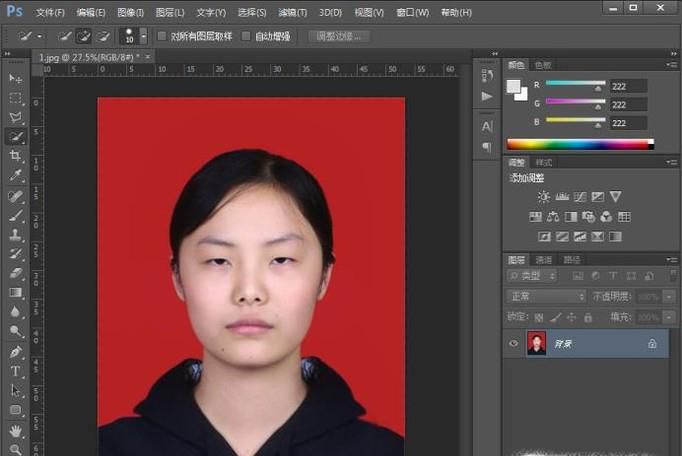Hide the 背景 layer using eye icon

pos(514,343)
